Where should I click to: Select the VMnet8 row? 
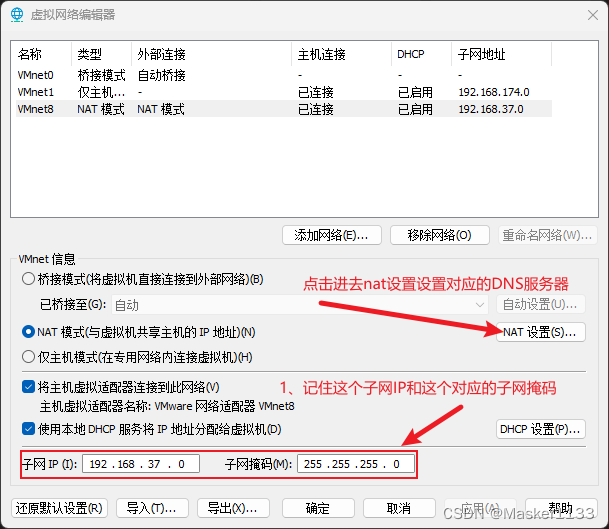[x=284, y=109]
